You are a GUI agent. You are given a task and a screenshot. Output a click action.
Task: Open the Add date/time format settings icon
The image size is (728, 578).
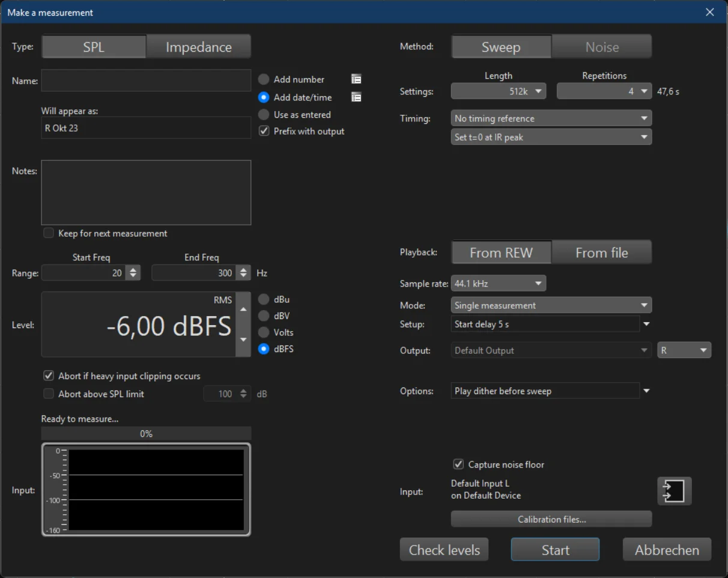(356, 97)
